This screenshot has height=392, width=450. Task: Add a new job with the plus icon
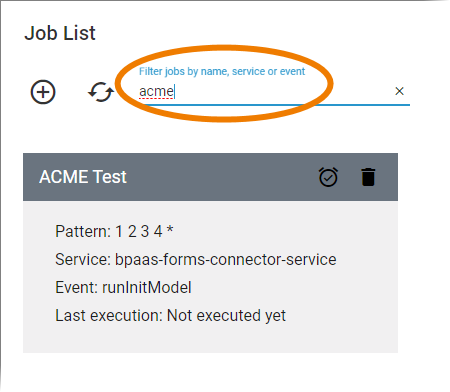(x=43, y=92)
